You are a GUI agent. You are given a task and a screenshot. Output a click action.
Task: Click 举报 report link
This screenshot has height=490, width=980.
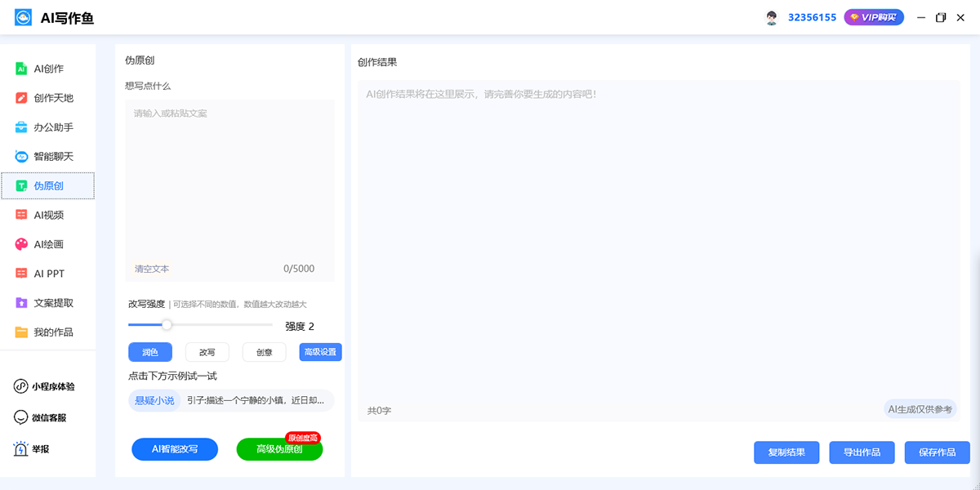point(41,449)
